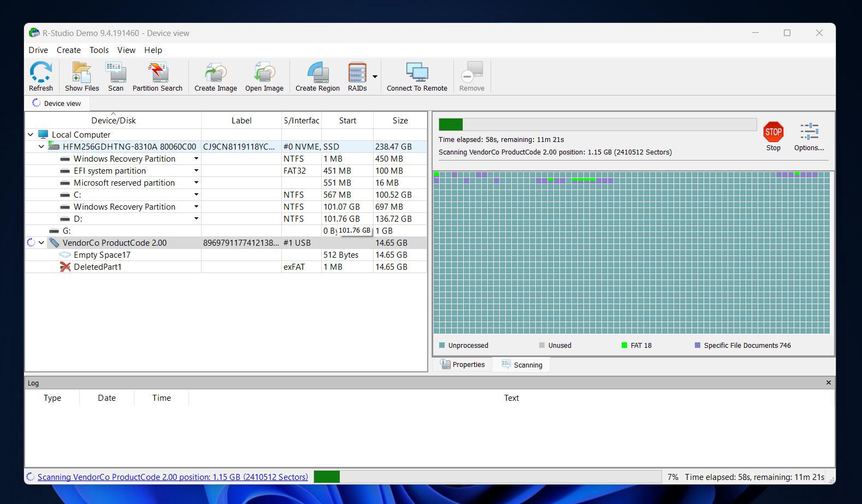This screenshot has width=862, height=504.
Task: Collapse the HFM256GDHTNG drive node
Action: click(42, 146)
